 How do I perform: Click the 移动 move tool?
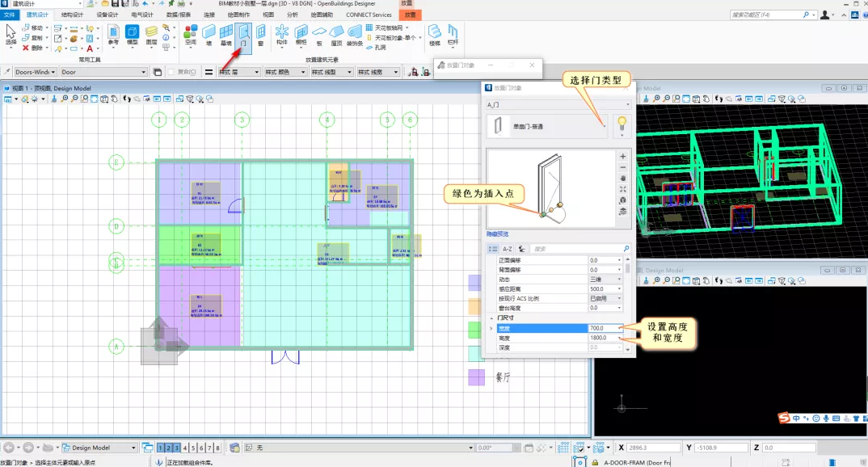(32, 27)
